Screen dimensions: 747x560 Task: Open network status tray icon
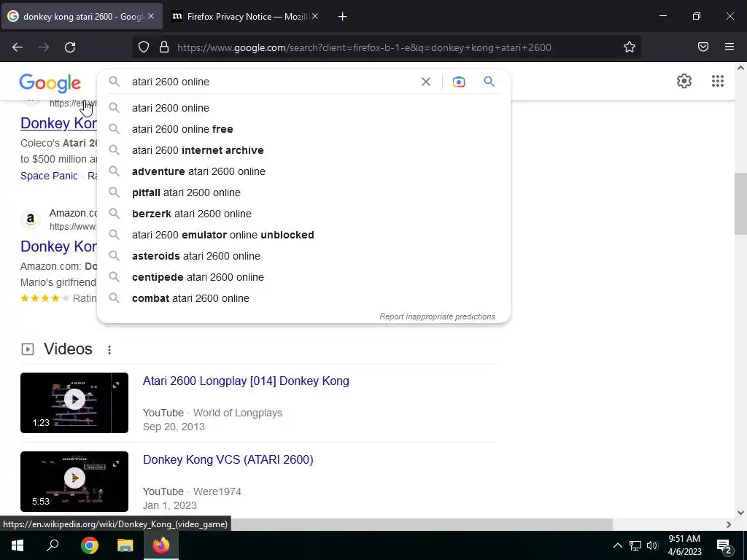pos(635,545)
